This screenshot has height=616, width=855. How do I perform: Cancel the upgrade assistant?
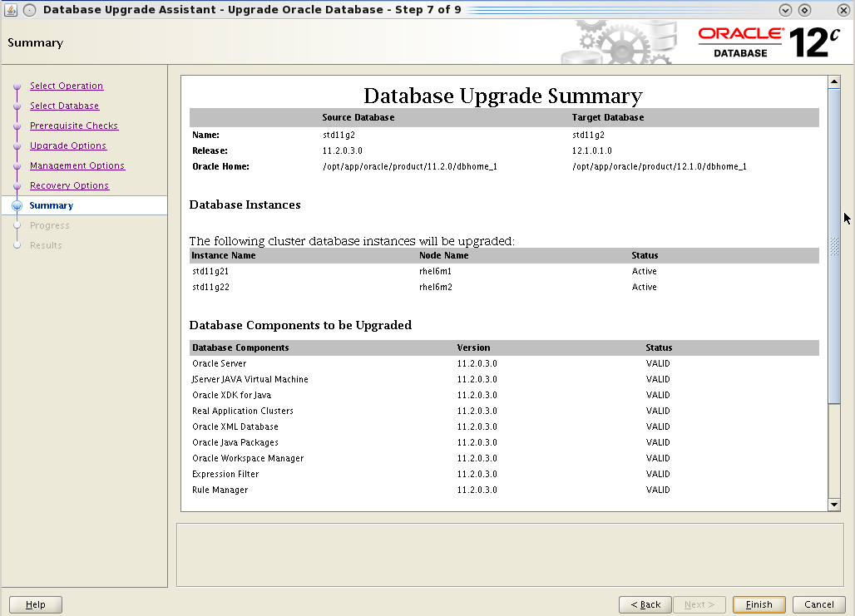818,604
